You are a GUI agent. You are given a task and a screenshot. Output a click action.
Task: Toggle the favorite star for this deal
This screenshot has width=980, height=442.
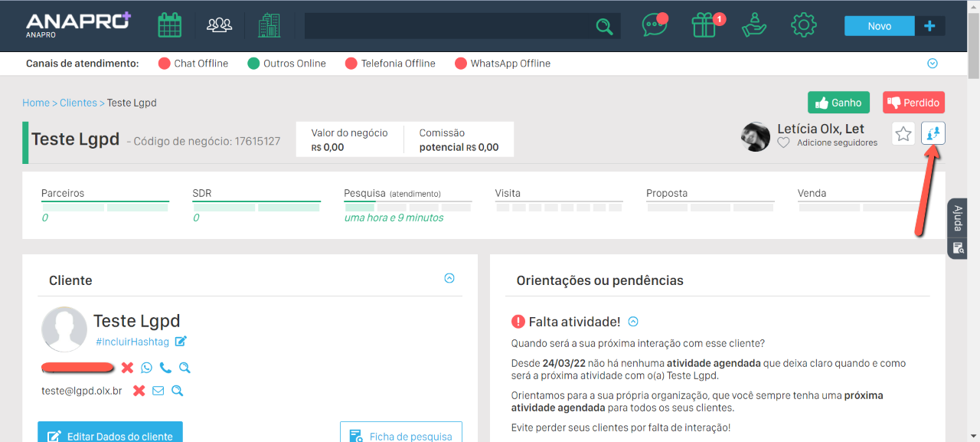pos(903,134)
